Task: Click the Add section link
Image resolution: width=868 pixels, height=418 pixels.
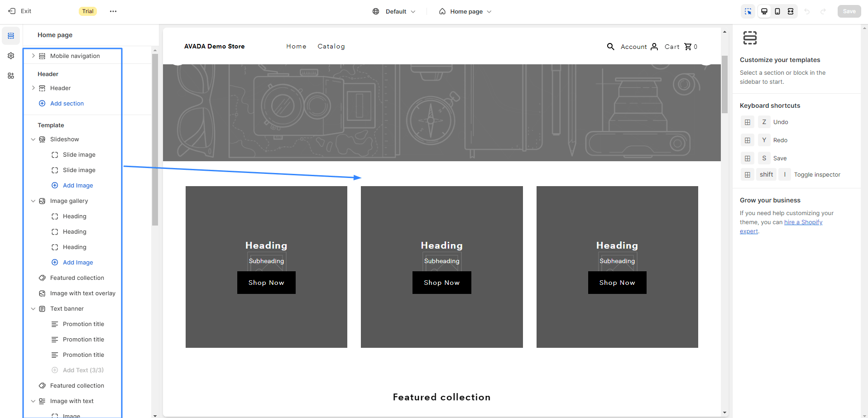Action: [x=67, y=103]
